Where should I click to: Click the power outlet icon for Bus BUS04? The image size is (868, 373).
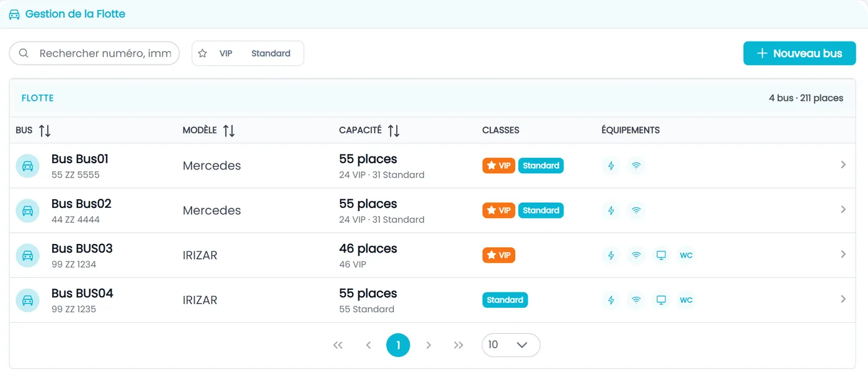[x=611, y=300]
